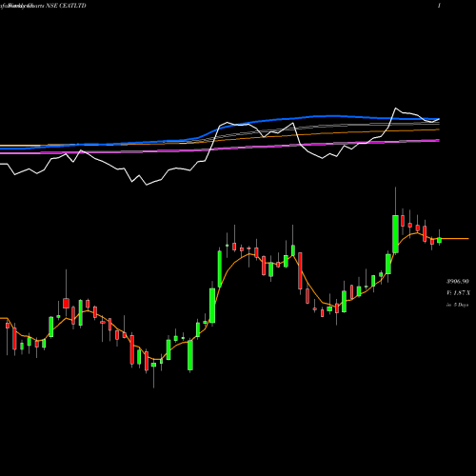The height and width of the screenshot is (476, 476).
Task: Click the "1" label at top right
Action: (439, 6)
